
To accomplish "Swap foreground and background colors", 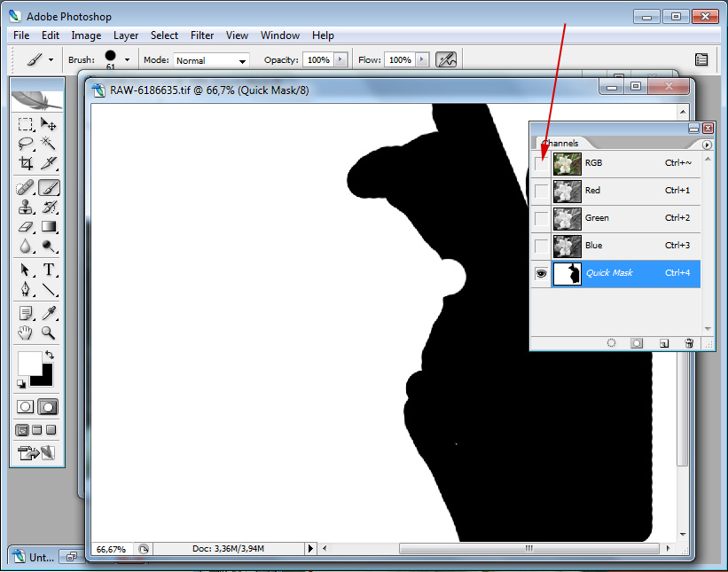I will point(50,355).
